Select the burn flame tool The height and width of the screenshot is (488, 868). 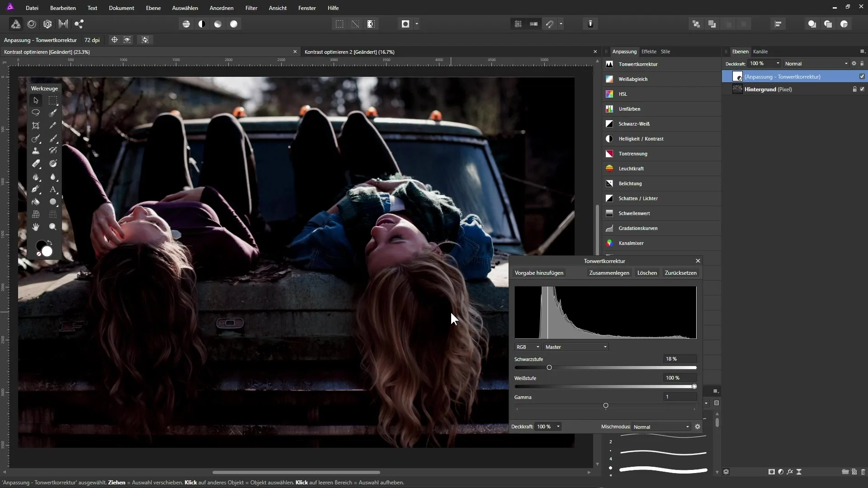click(x=36, y=177)
